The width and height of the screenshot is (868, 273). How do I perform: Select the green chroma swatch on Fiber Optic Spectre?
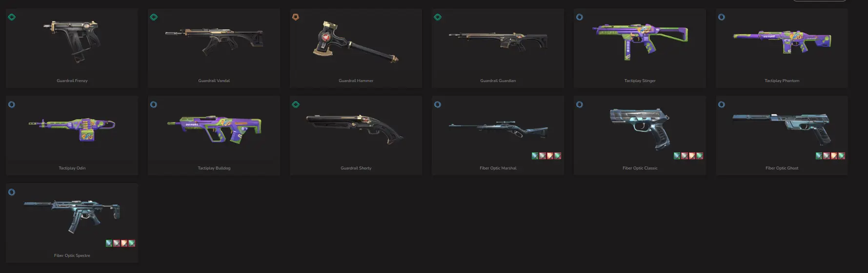[x=131, y=243]
